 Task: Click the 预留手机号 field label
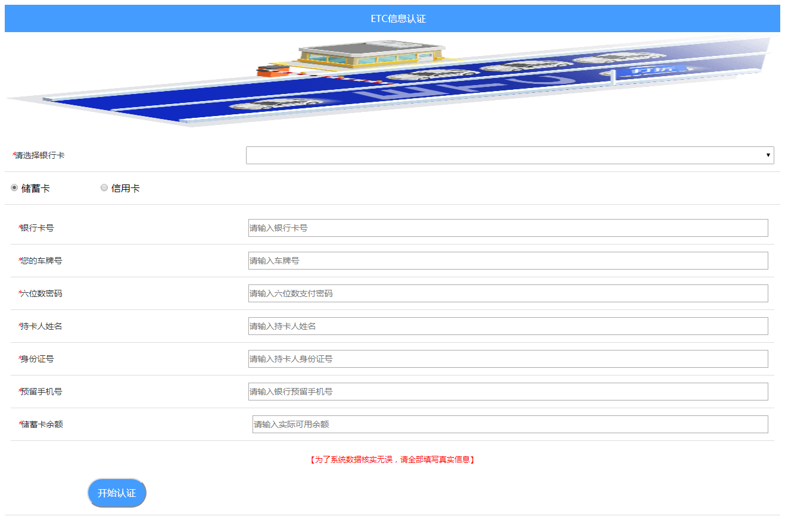(x=41, y=392)
